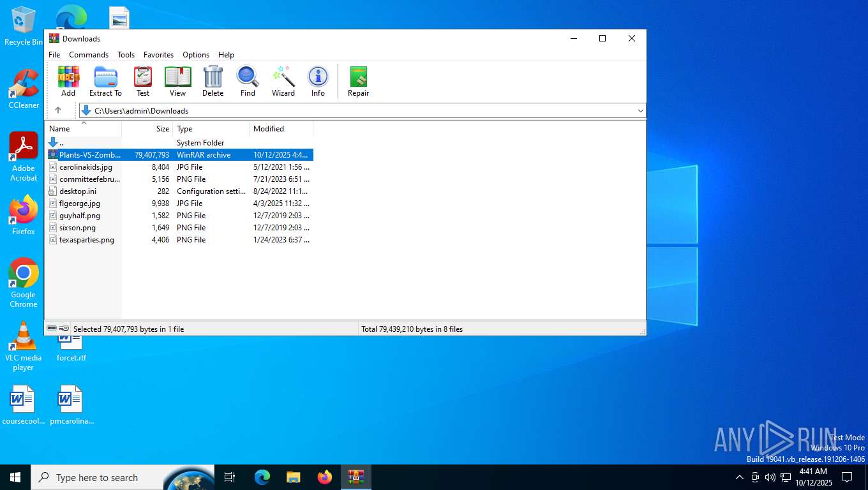The image size is (868, 490).
Task: Open the Commands menu
Action: [x=89, y=55]
